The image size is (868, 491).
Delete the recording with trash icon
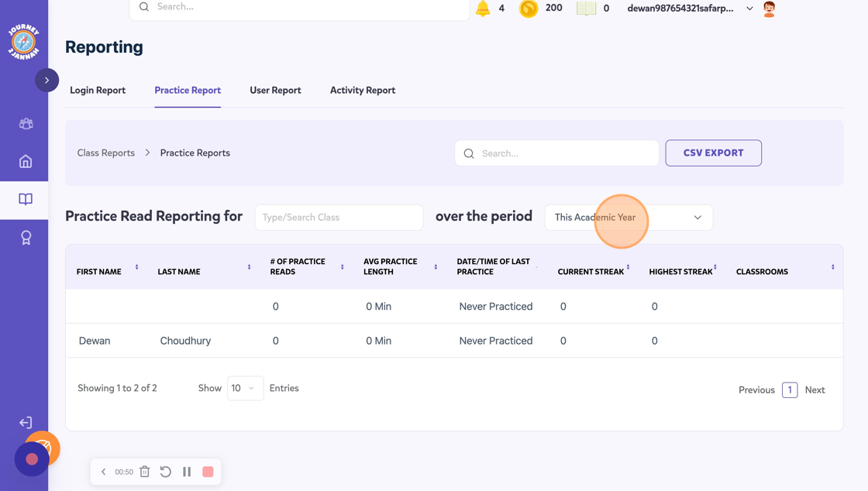144,472
